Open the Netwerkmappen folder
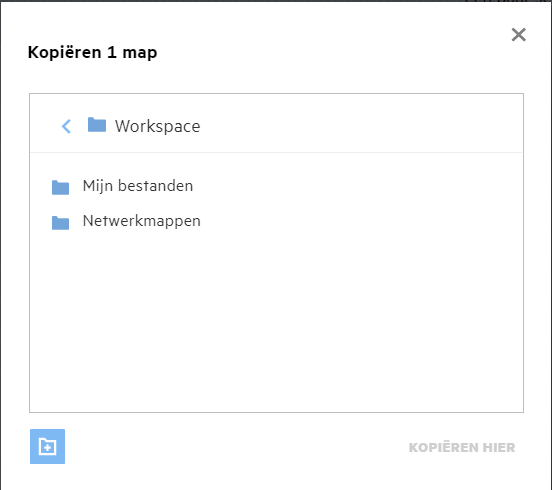This screenshot has height=490, width=552. click(x=142, y=221)
